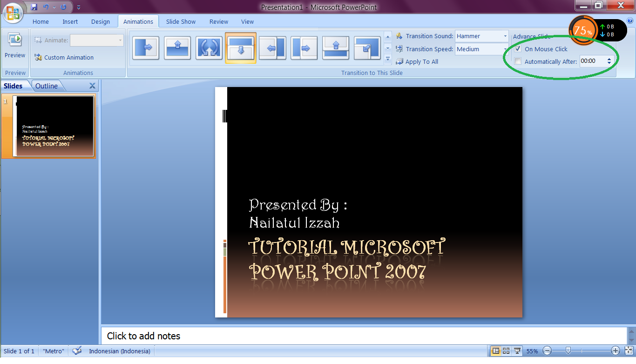Choose the up-arrow transition with blue bottom strip

coord(336,47)
